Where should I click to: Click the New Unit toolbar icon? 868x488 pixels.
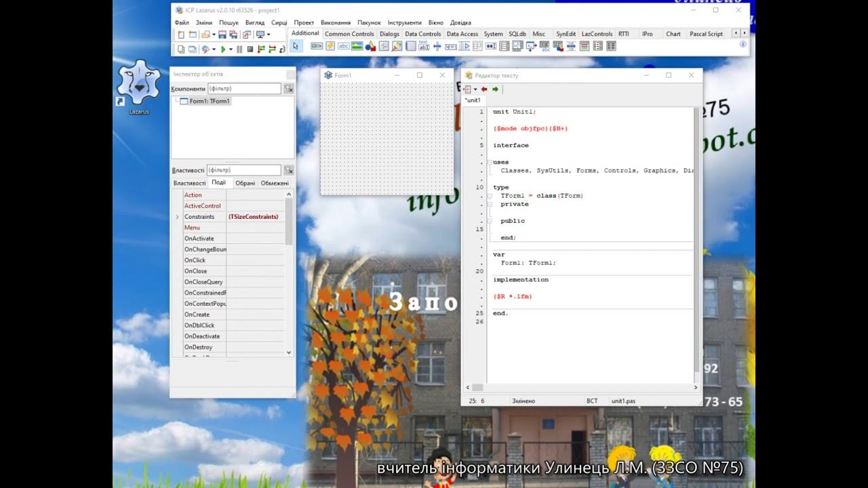coord(181,35)
